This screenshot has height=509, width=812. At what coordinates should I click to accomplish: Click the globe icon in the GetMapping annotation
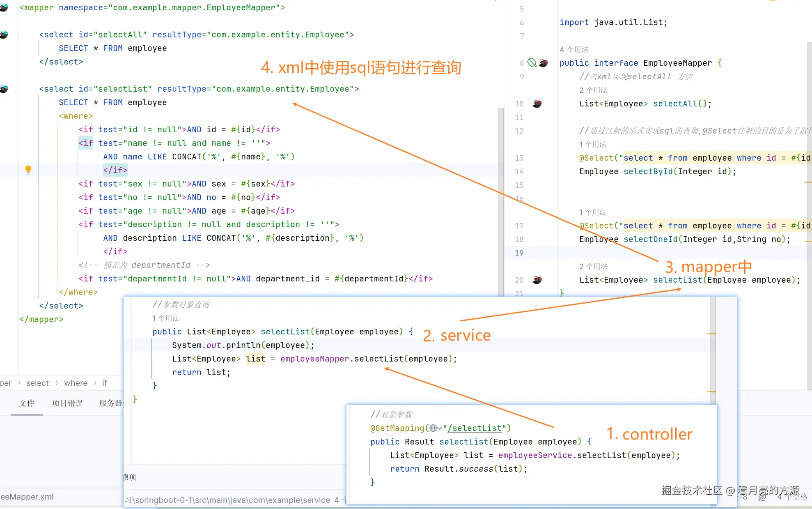[433, 428]
